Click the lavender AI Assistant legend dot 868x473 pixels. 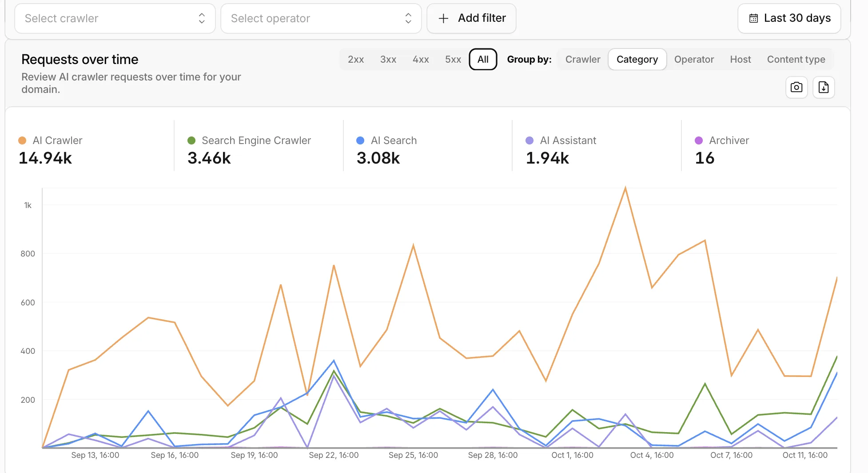click(x=530, y=140)
